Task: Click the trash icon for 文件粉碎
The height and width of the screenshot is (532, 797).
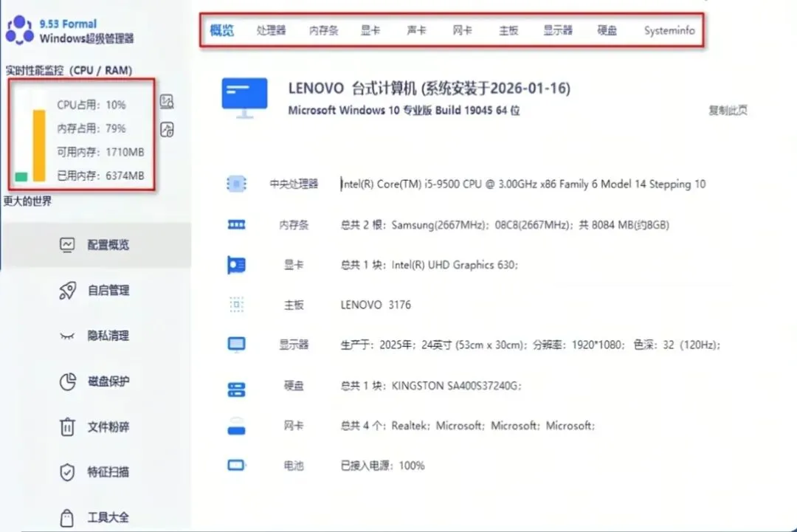Action: pyautogui.click(x=67, y=426)
